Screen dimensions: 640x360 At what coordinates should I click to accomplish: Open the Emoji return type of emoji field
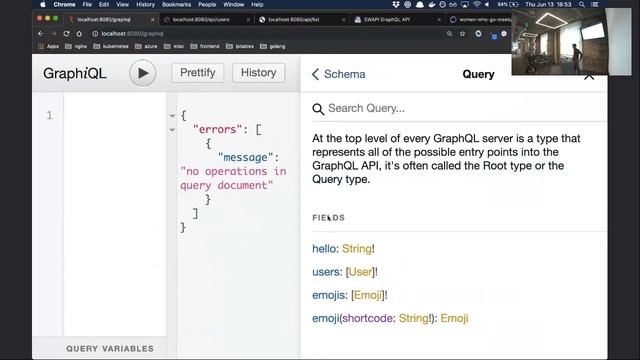[454, 318]
